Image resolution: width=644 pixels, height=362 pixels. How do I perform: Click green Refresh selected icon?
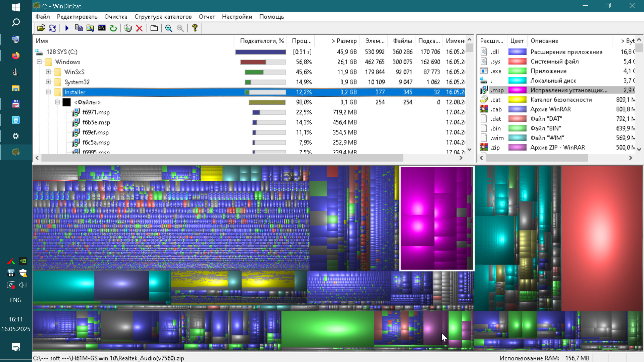pos(113,28)
